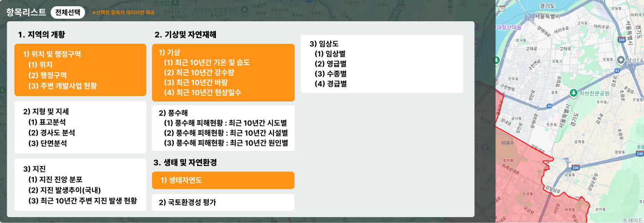Image resolution: width=644 pixels, height=223 pixels.
Task: Click the 삼성E& location pin on map
Action: (x=621, y=60)
